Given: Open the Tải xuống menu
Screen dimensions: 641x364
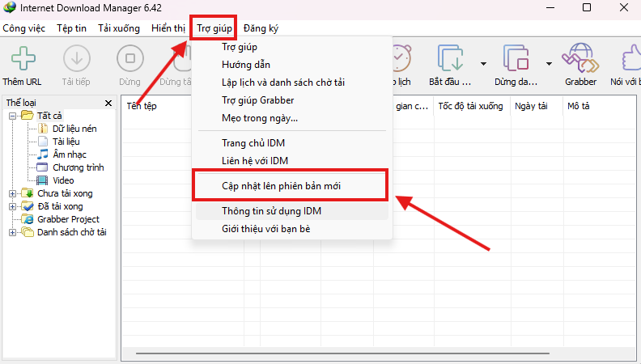Looking at the screenshot, I should coord(119,28).
